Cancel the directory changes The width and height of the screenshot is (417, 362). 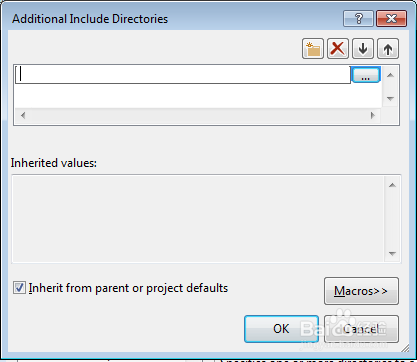tap(361, 329)
